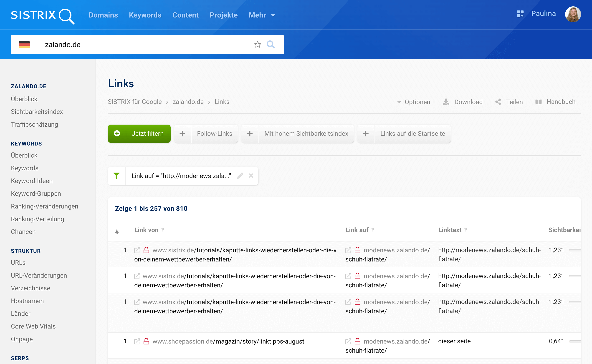
Task: Open Core Web Vitals in the sidebar
Action: 33,326
